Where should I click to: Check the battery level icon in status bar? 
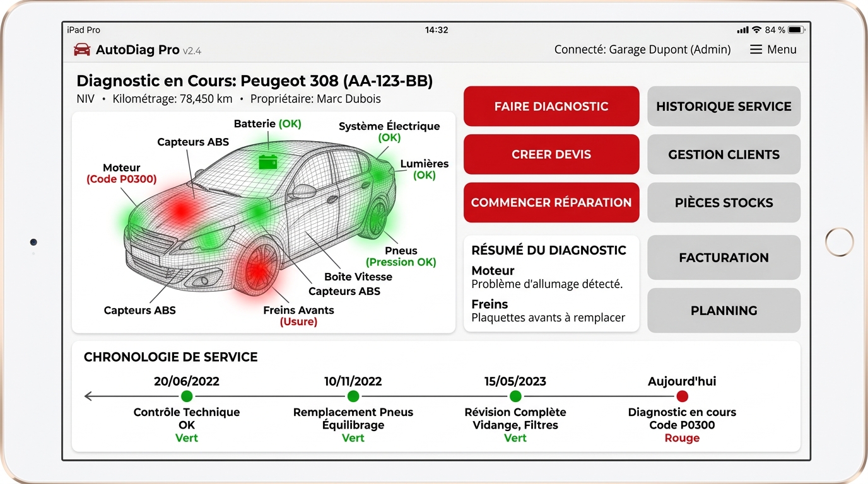[796, 30]
